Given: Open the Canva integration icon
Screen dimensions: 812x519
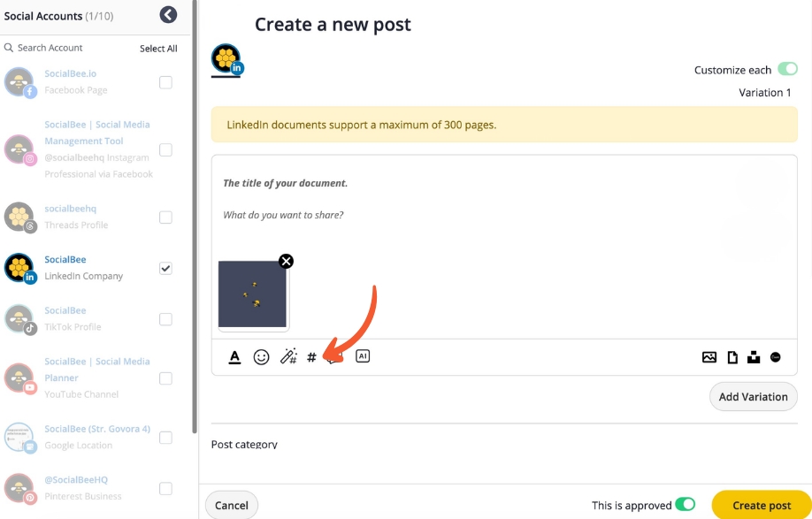Looking at the screenshot, I should (x=776, y=357).
